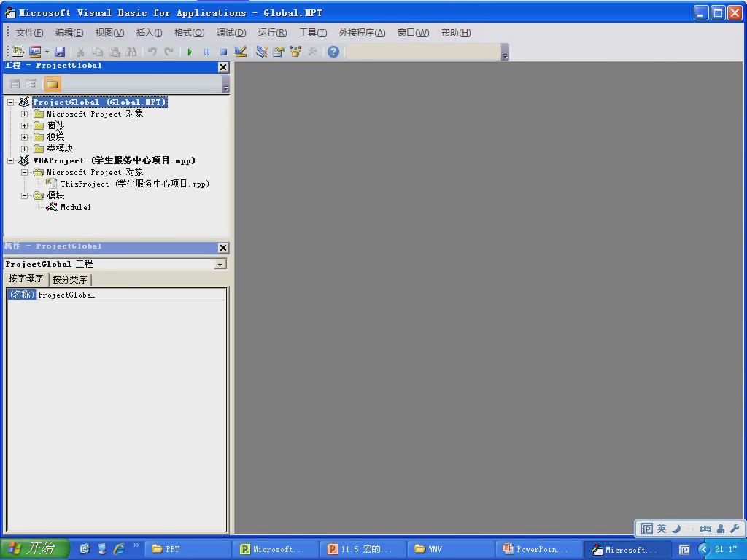The height and width of the screenshot is (560, 747).
Task: Select VBAProject (学生服务中心项目.mpp)
Action: coord(115,160)
